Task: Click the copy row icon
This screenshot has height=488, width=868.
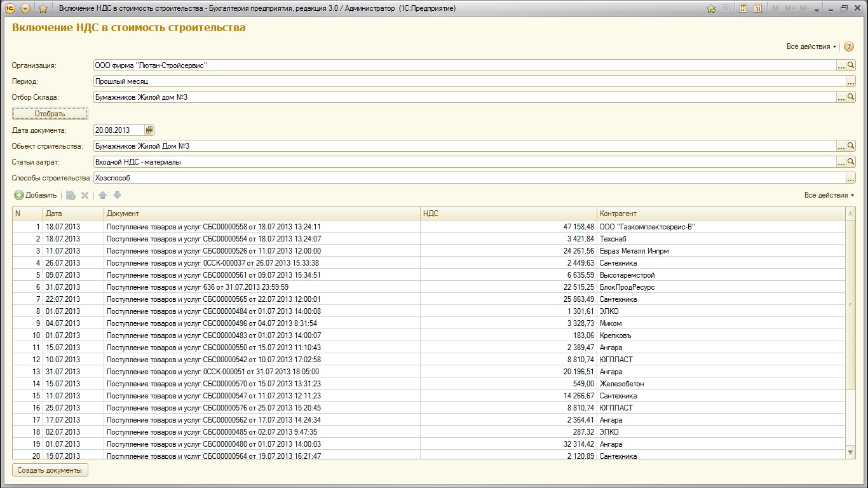Action: (71, 195)
